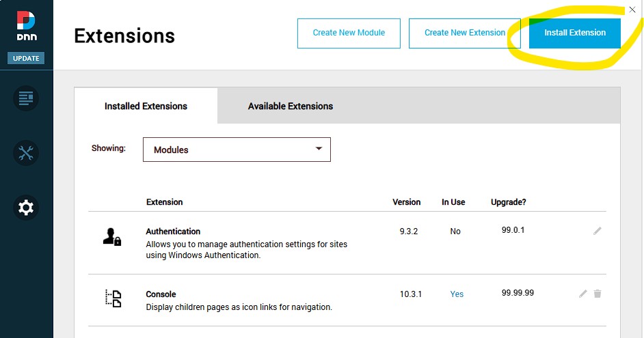Open the Manage tools wrench icon
The width and height of the screenshot is (644, 338).
click(26, 153)
